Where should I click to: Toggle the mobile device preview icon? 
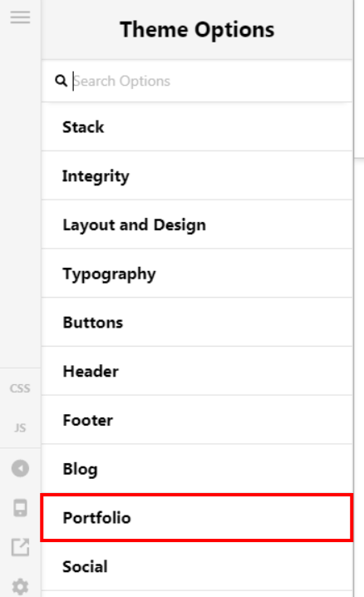20,508
